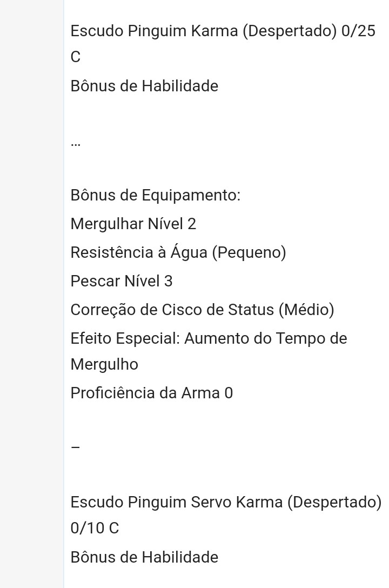Click the first 'Bônus de Habilidade' text

point(144,86)
